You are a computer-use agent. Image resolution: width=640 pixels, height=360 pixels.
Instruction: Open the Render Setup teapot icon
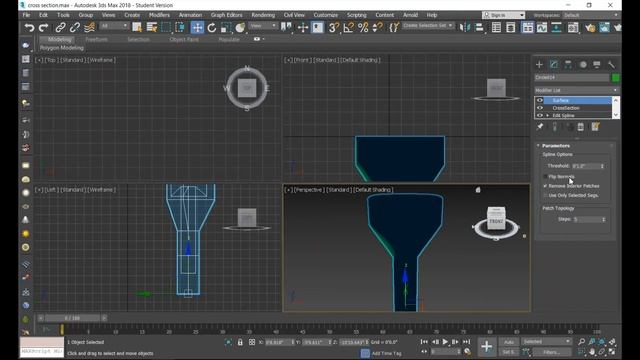590,28
